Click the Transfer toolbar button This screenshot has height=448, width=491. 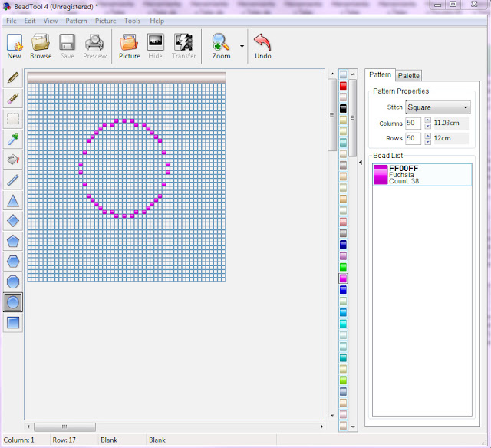(x=184, y=47)
